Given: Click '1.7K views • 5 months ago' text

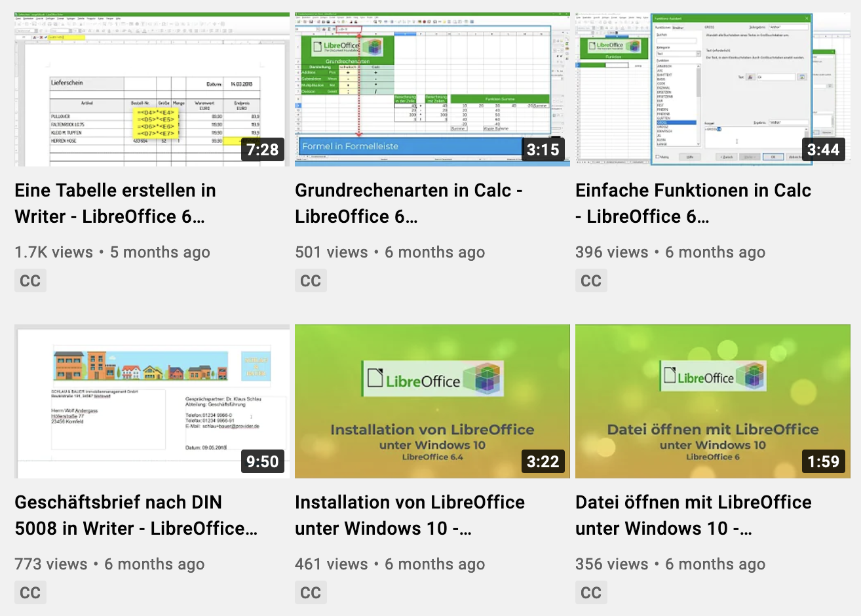Looking at the screenshot, I should [x=113, y=252].
